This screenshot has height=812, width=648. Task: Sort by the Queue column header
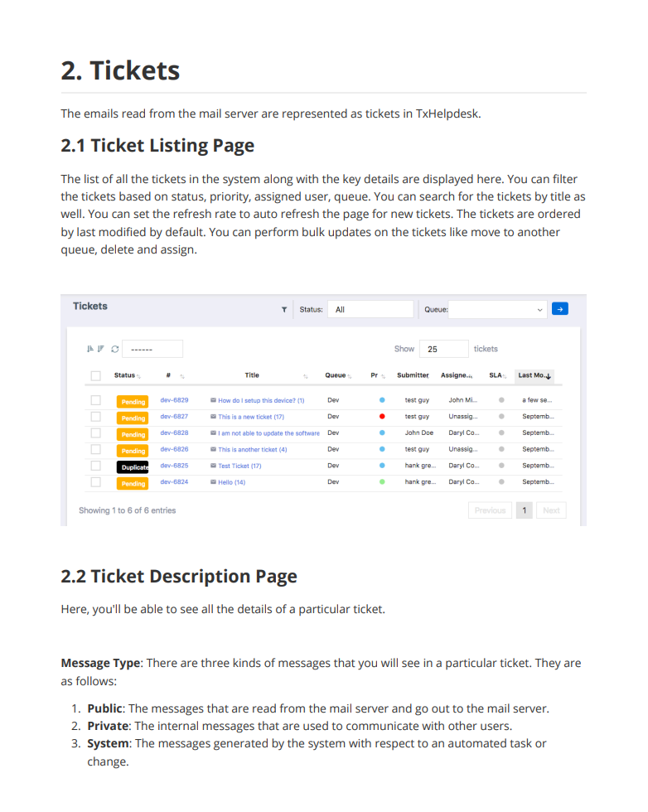pos(338,375)
